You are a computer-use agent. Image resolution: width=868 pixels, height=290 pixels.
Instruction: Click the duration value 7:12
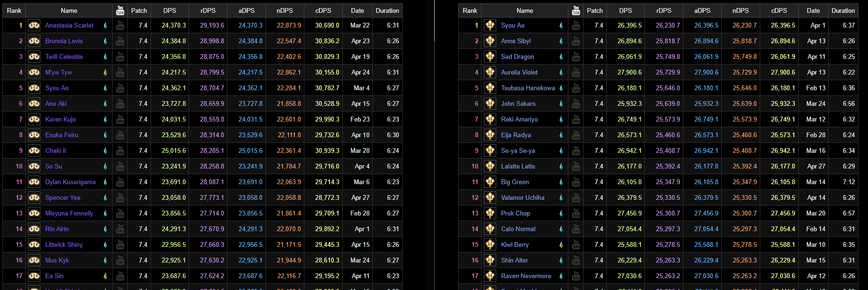point(849,182)
